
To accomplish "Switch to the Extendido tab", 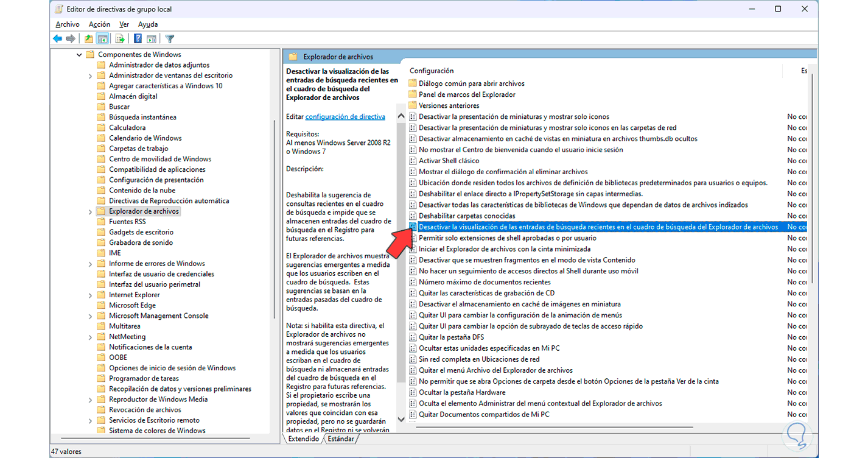I will click(303, 439).
